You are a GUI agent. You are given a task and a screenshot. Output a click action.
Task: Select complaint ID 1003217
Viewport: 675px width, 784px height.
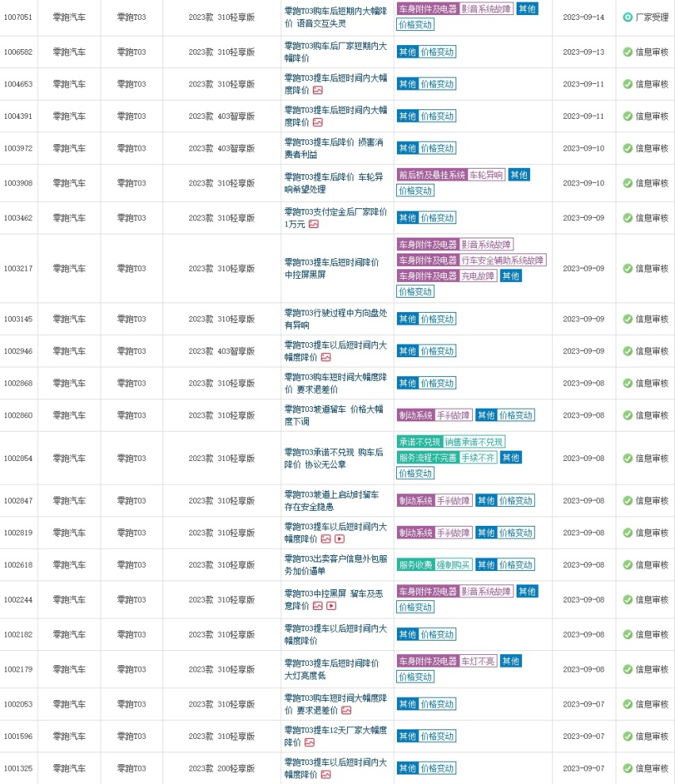click(18, 268)
